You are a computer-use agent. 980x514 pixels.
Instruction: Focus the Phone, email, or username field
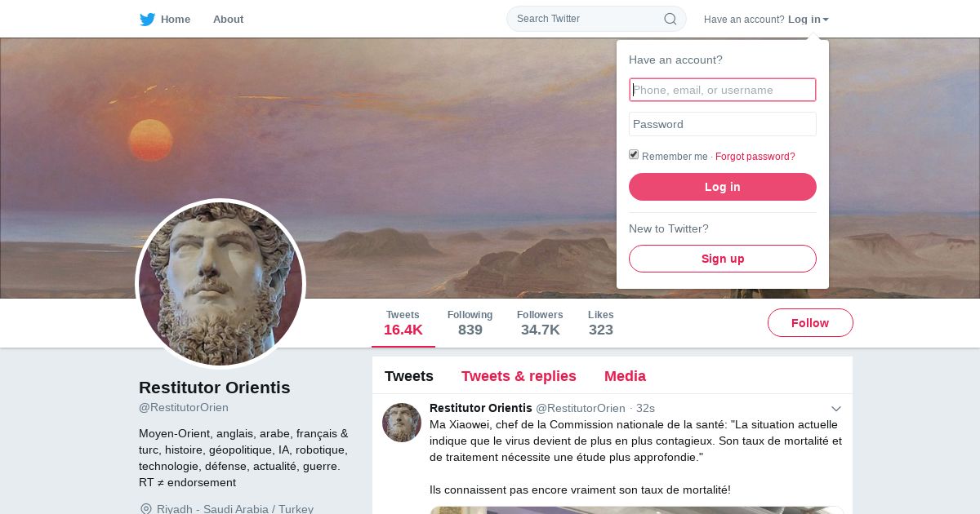723,90
